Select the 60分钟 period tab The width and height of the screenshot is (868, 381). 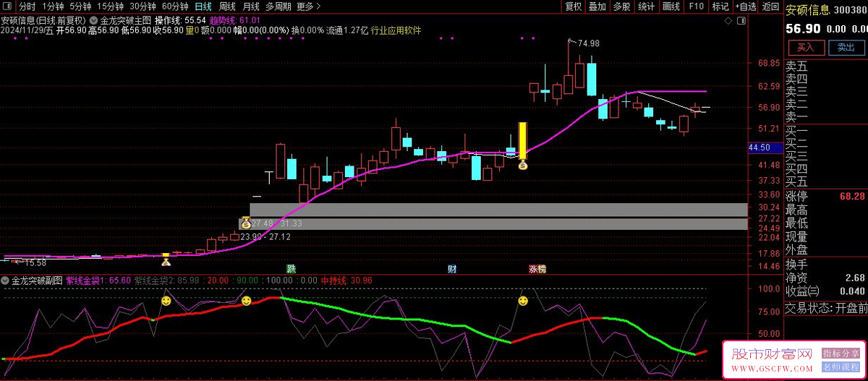[x=175, y=7]
